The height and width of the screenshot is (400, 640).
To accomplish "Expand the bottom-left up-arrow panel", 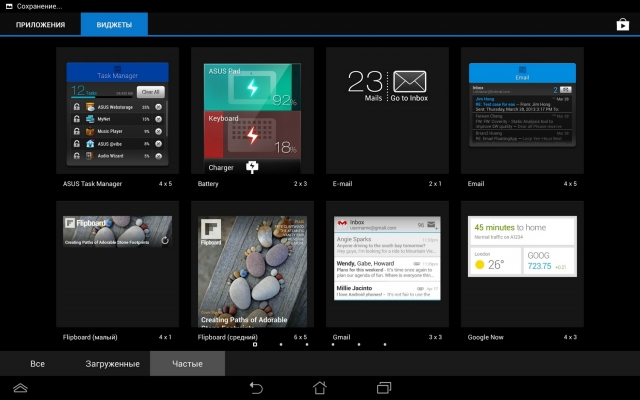I will coord(20,387).
